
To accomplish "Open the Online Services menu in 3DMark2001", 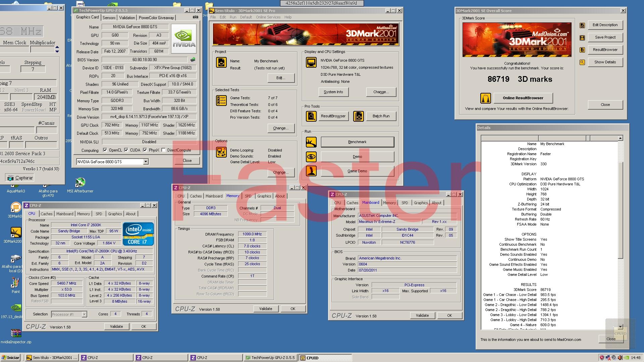I will tap(268, 17).
